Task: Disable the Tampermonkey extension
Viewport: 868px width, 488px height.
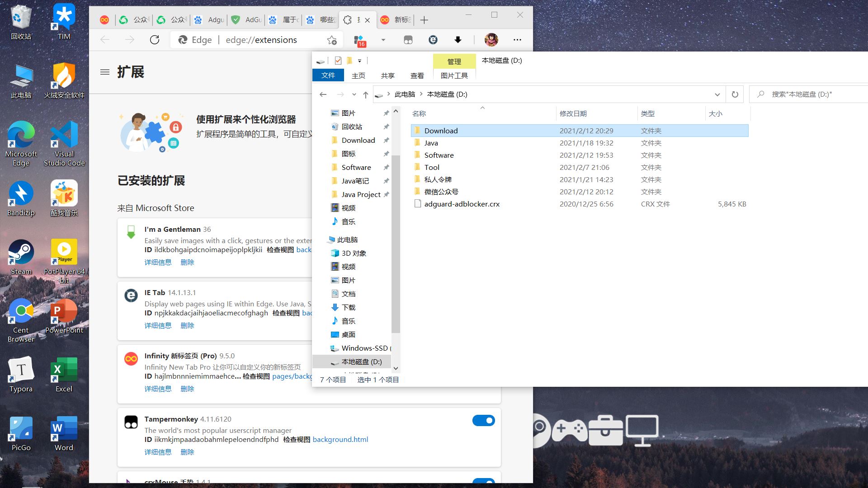Action: coord(483,420)
